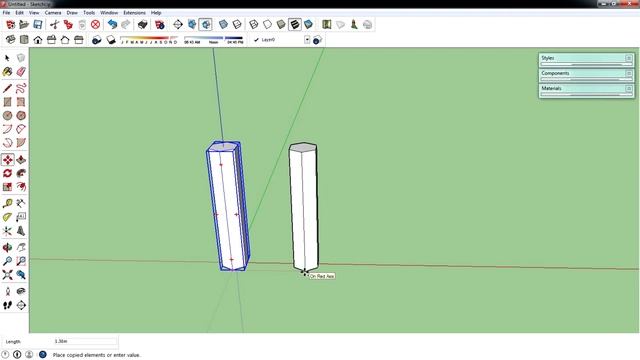640x360 pixels.
Task: Expand the Components panel
Action: (586, 73)
